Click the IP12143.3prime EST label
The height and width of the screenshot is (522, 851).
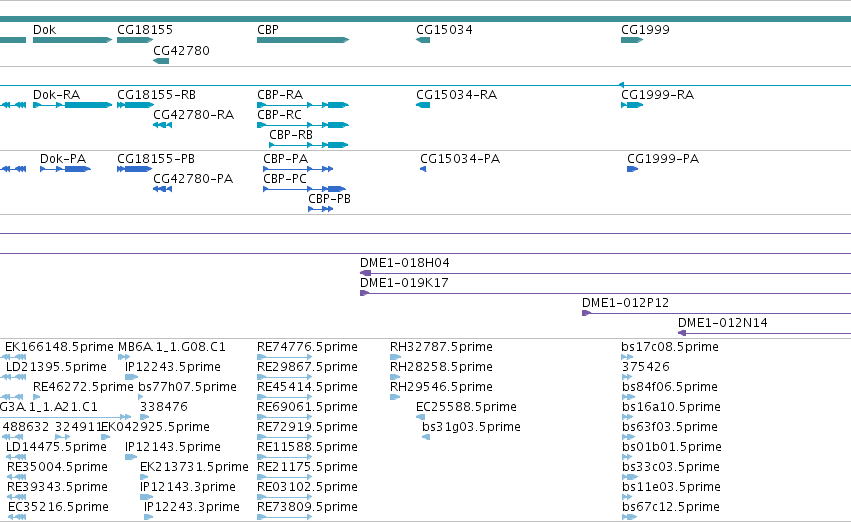188,487
